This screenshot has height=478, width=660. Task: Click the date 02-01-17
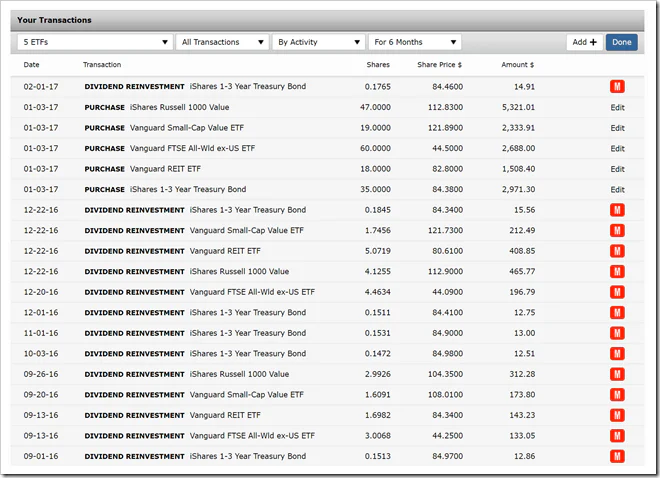[41, 87]
